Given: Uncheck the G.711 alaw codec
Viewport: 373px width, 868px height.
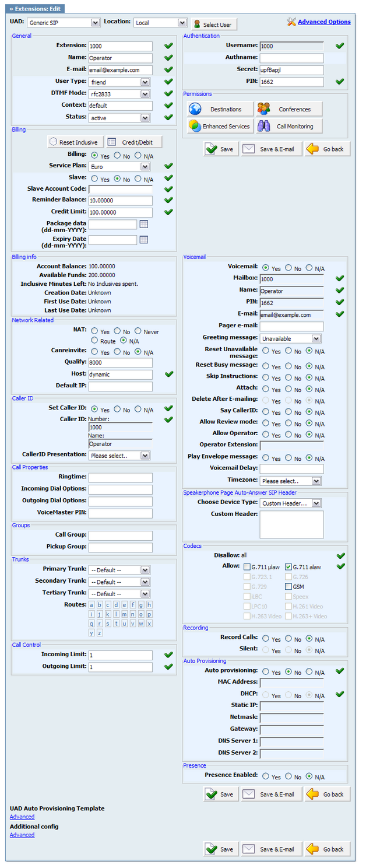Looking at the screenshot, I should pos(288,566).
